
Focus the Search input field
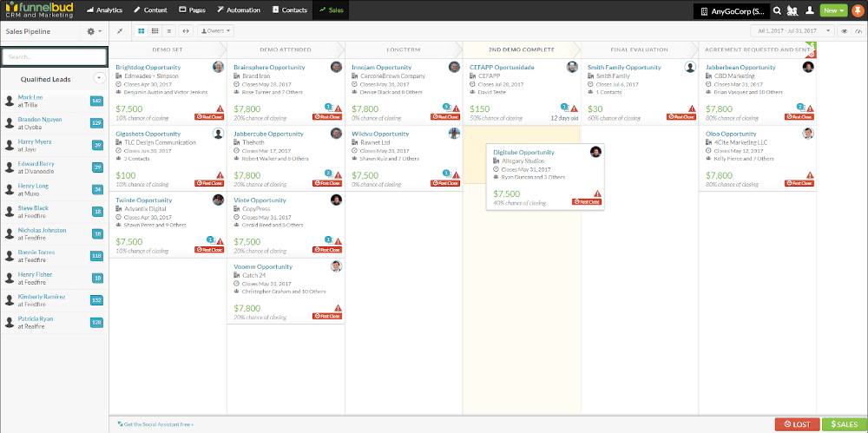pos(54,56)
